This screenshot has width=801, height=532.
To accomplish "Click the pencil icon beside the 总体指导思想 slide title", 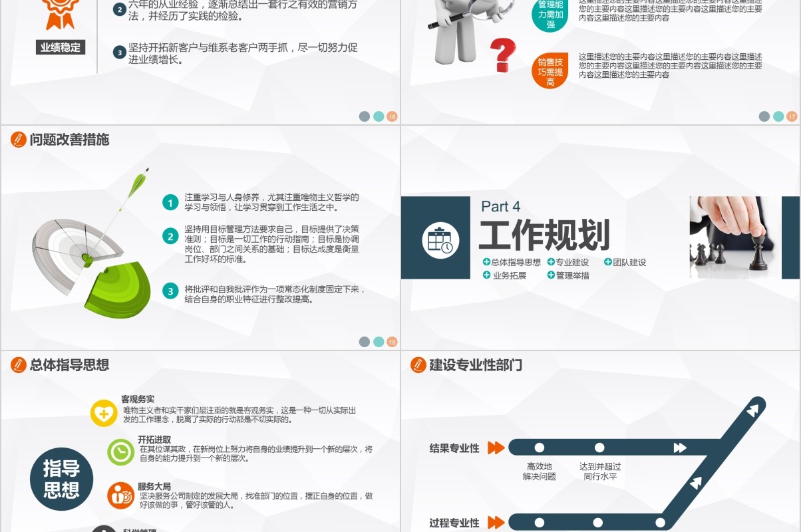I will 19,364.
